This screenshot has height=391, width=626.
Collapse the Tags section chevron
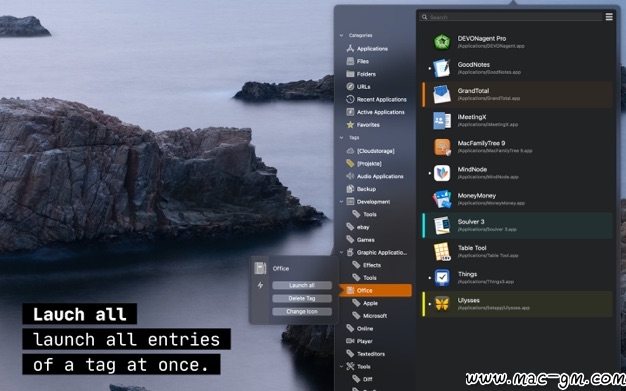[341, 137]
